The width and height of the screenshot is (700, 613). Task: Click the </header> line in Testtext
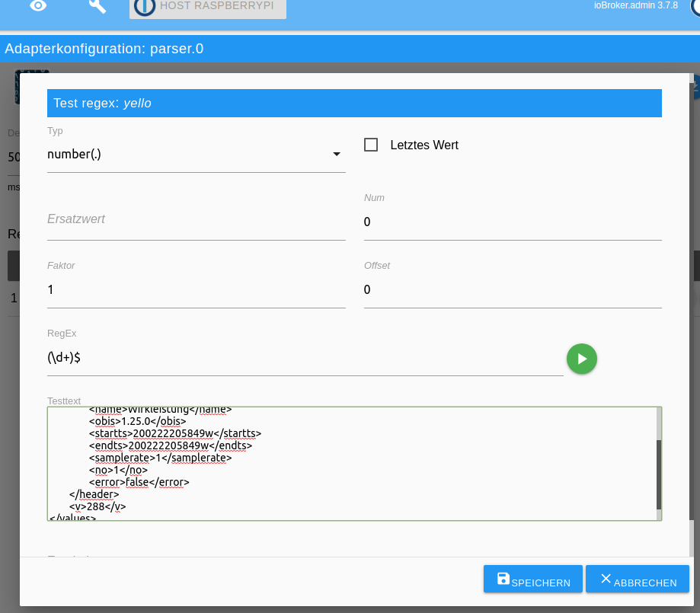[x=94, y=495]
